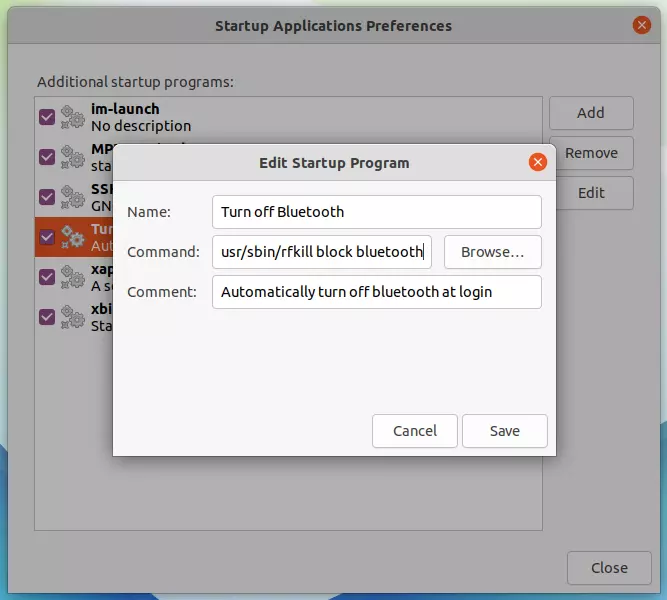The image size is (667, 600).
Task: Toggle the MP startup entry checkbox
Action: [47, 157]
